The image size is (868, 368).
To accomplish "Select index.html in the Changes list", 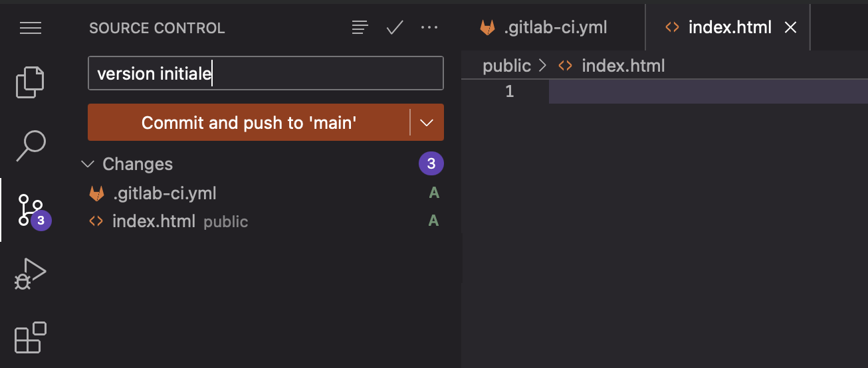I will point(265,221).
